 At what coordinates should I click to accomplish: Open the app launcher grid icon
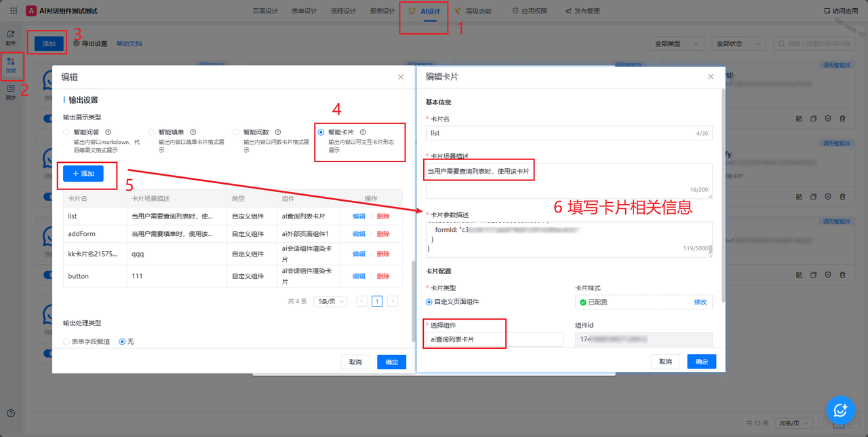pyautogui.click(x=14, y=11)
